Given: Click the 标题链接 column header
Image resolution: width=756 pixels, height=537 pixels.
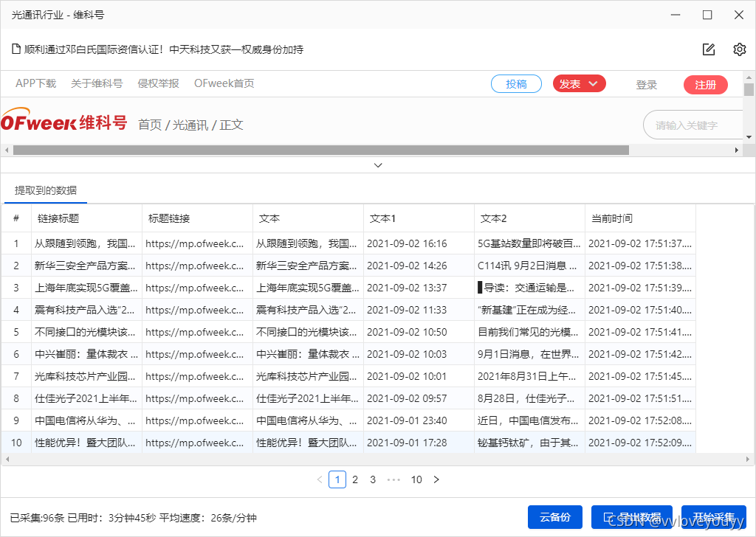Looking at the screenshot, I should 197,218.
